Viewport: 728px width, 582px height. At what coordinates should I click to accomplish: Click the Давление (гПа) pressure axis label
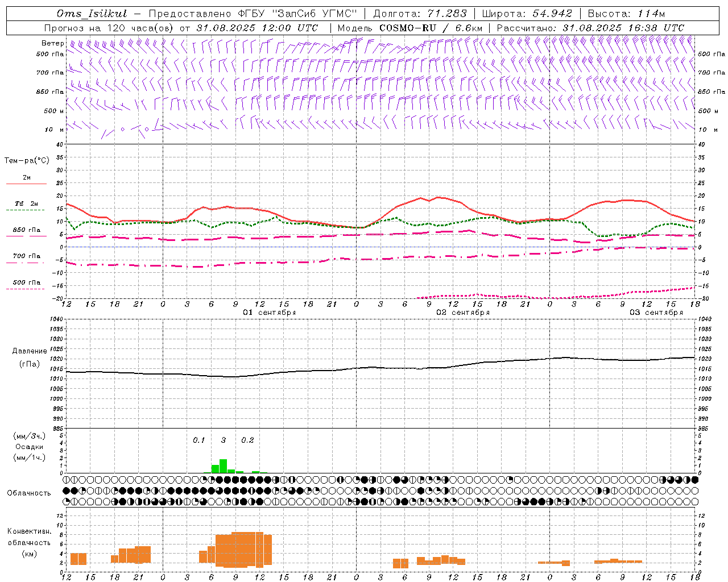27,357
